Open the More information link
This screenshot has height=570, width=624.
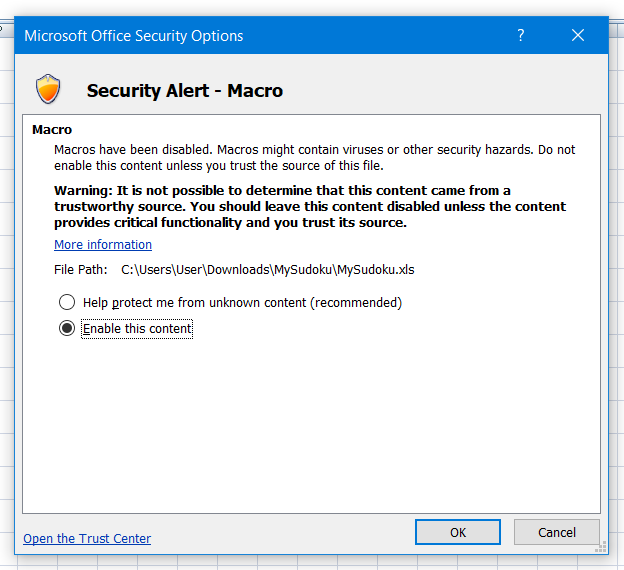point(103,244)
